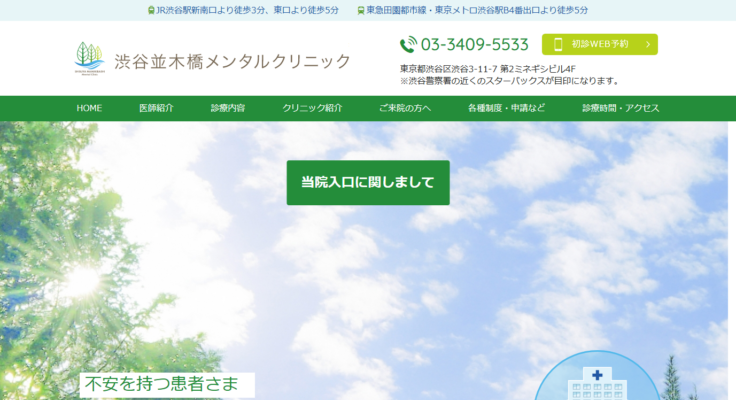Open the 医師紹介 menu
Viewport: 736px width, 400px height.
156,108
